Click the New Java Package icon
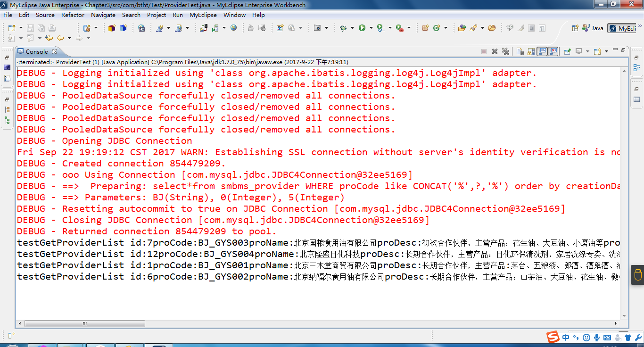 tap(425, 28)
